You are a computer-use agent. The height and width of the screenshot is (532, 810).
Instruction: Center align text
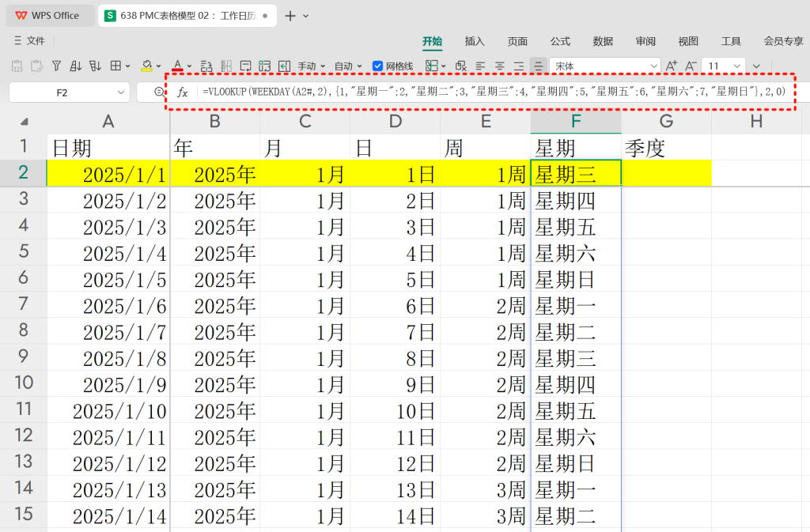click(x=500, y=66)
